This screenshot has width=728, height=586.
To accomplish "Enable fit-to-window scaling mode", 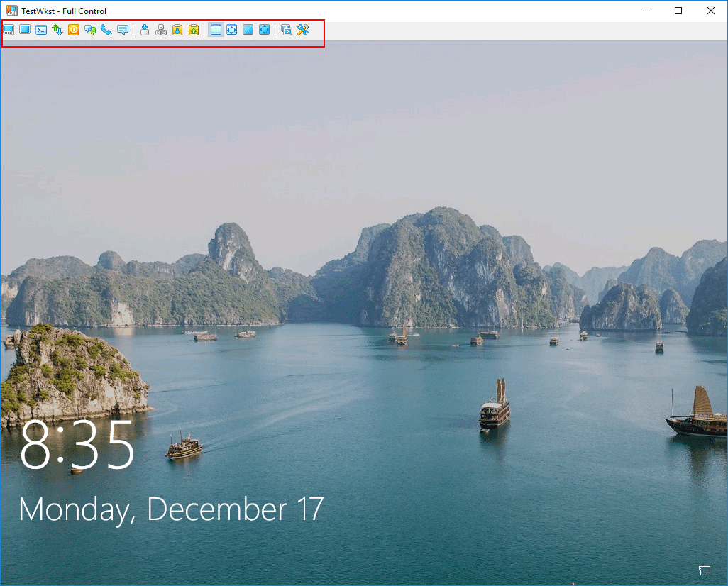I will (x=232, y=30).
